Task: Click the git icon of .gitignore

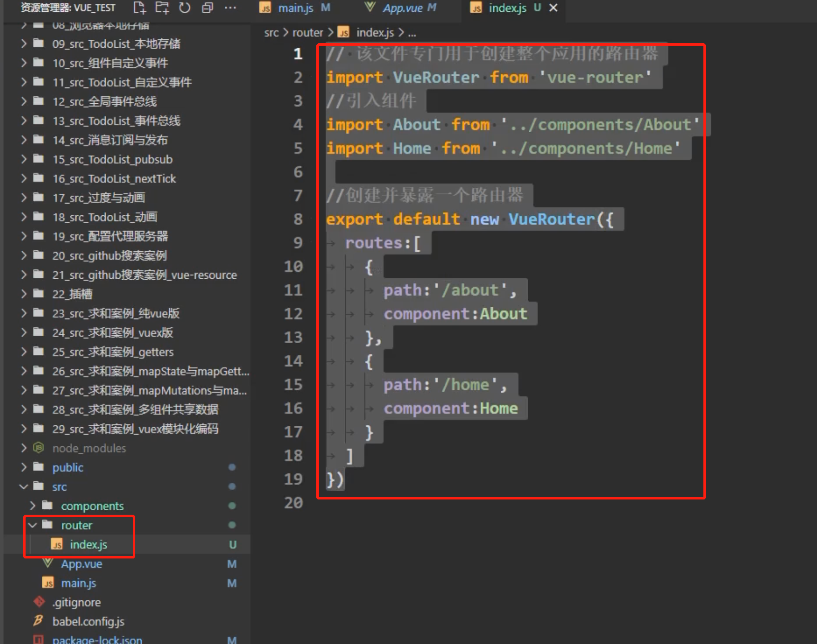Action: point(39,602)
